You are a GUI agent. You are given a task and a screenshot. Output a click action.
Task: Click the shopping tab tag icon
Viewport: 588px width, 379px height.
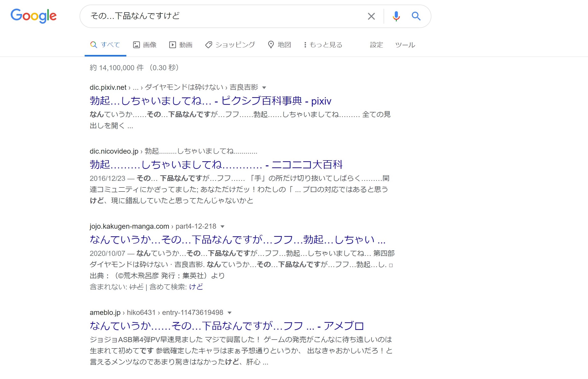209,45
